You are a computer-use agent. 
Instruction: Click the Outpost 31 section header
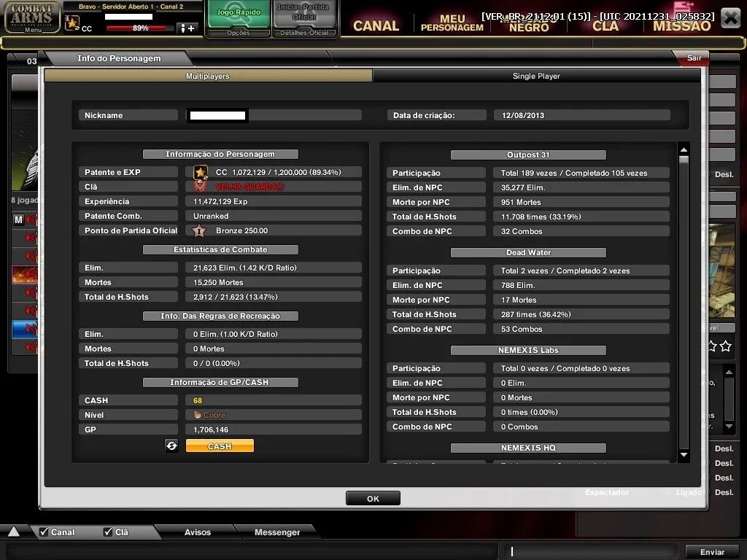coord(528,155)
